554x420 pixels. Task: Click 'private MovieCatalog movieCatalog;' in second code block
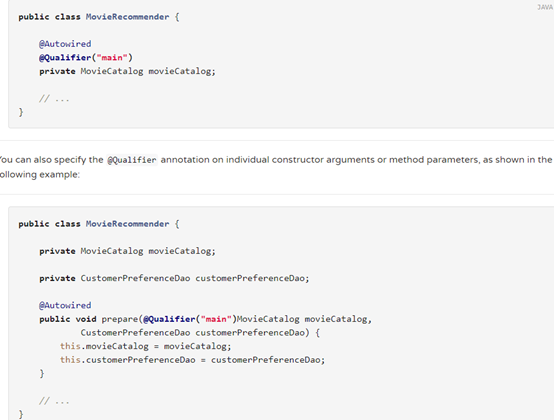click(127, 251)
